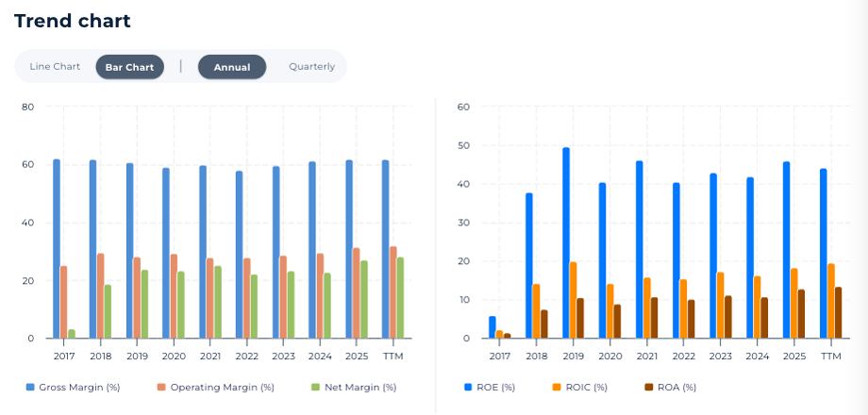Click the 2017 ROE bar
The height and width of the screenshot is (415, 868).
[492, 327]
